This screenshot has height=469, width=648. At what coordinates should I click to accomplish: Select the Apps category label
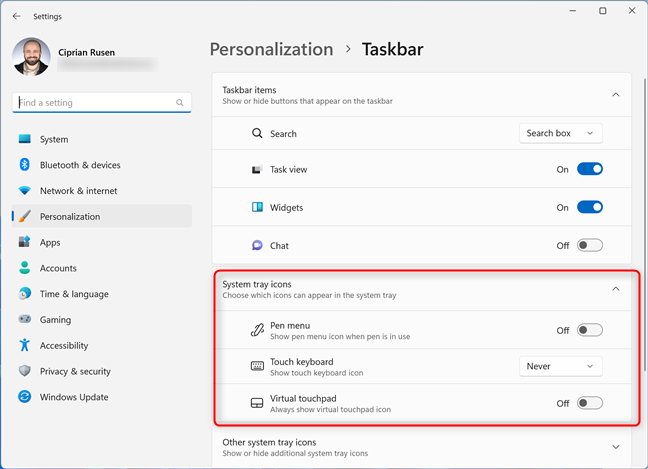click(50, 243)
